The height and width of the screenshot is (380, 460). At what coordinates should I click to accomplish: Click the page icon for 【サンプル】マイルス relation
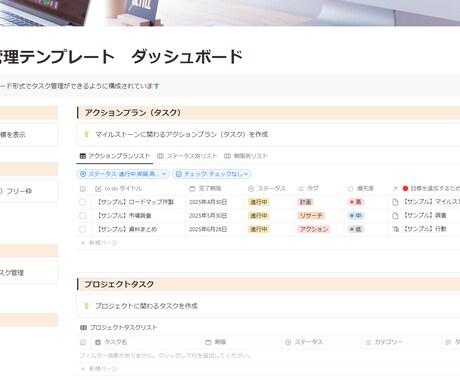click(395, 202)
